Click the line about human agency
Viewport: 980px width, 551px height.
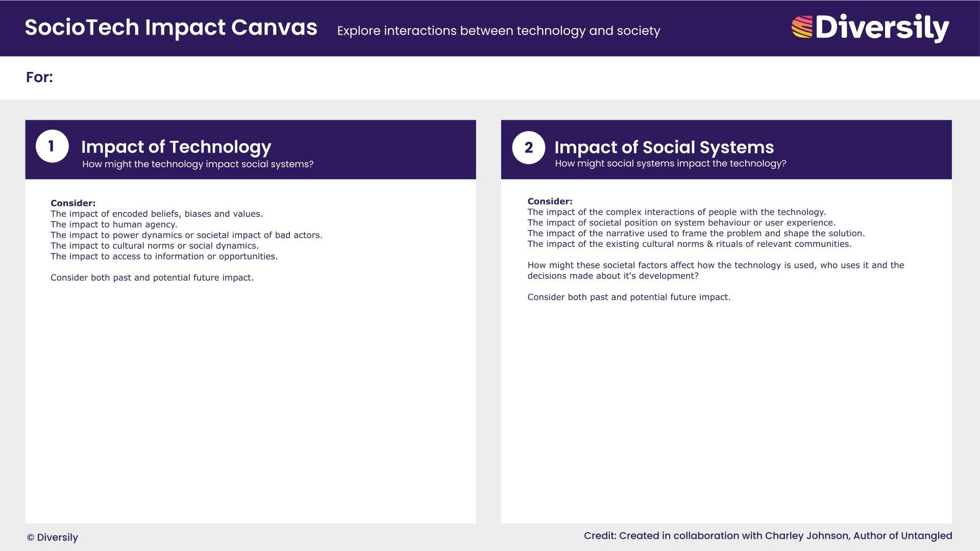click(x=114, y=224)
